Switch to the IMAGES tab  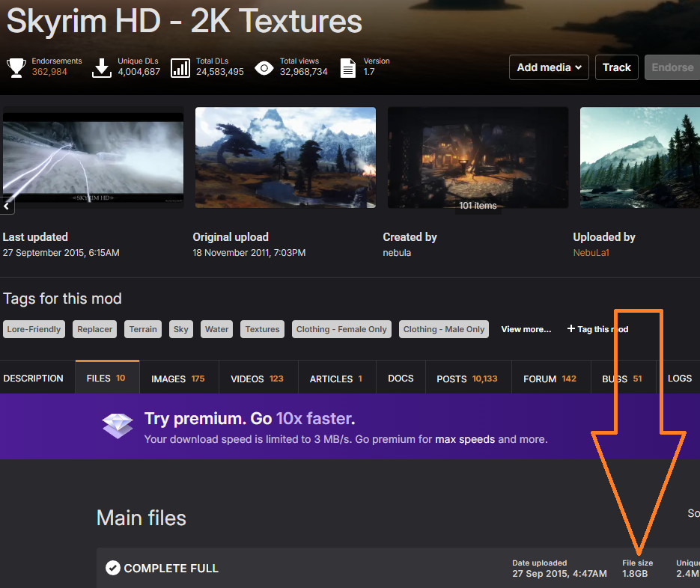point(179,379)
